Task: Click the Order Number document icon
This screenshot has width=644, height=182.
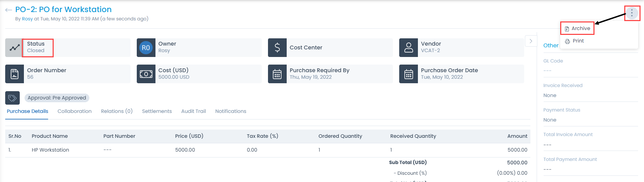Action: (x=15, y=74)
